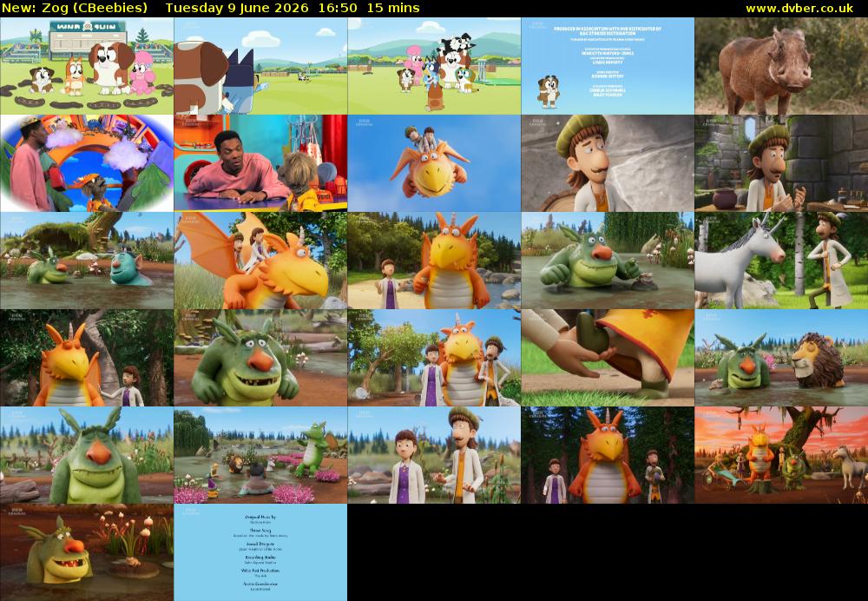Image resolution: width=868 pixels, height=601 pixels.
Task: Open the swamp scene with pink flowers thumbnail
Action: 260,455
